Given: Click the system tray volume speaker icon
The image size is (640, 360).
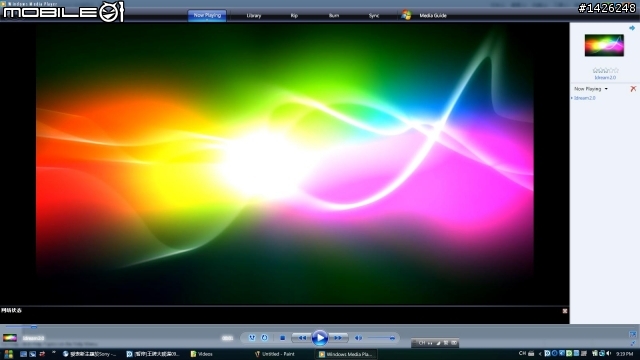Looking at the screenshot, I should [609, 353].
